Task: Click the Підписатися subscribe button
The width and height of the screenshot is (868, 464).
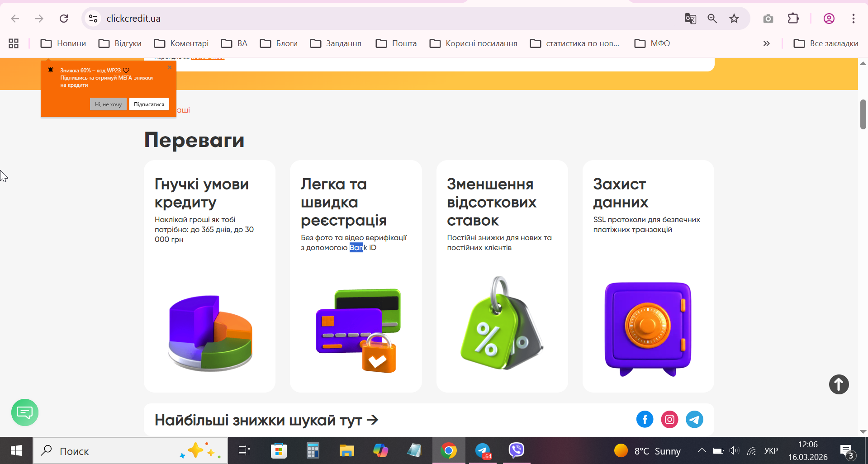Action: (149, 104)
